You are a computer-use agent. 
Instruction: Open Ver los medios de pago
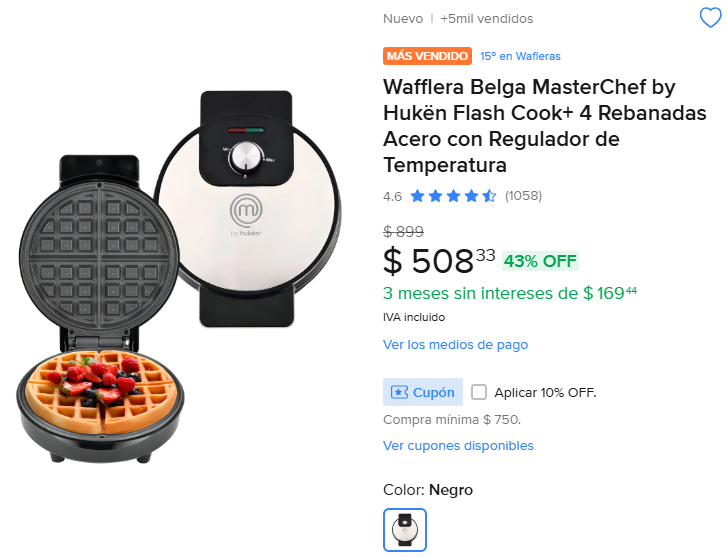pyautogui.click(x=455, y=345)
